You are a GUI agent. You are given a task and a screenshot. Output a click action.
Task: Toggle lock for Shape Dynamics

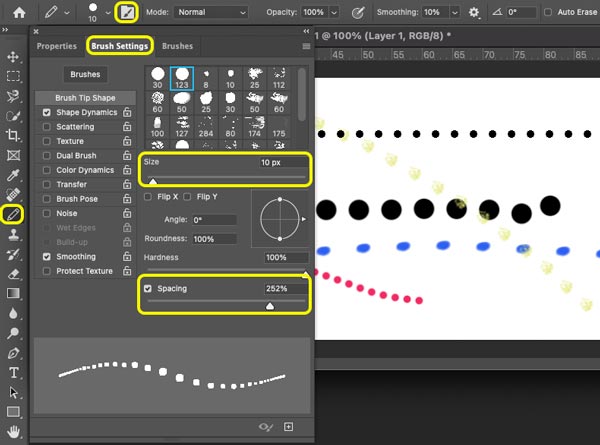tap(127, 112)
